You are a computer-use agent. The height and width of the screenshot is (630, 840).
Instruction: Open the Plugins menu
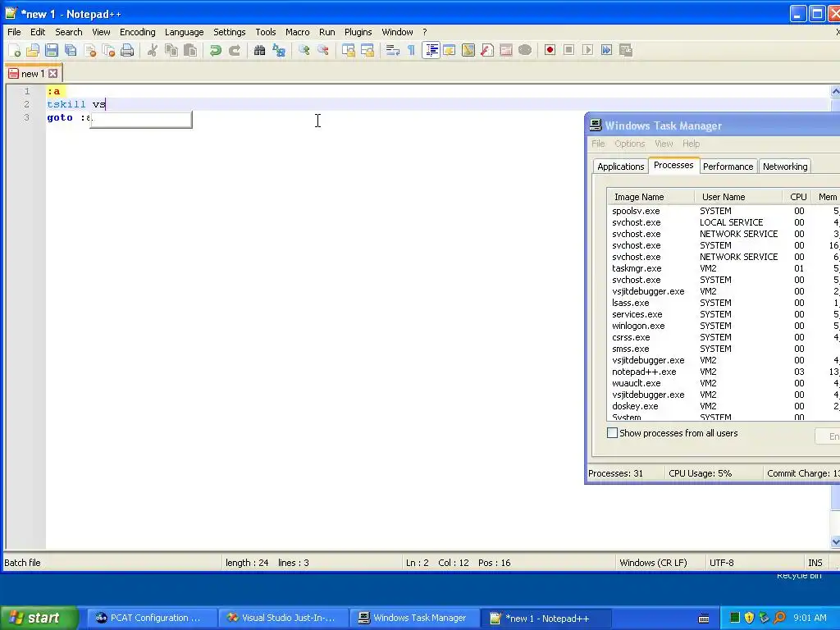358,32
